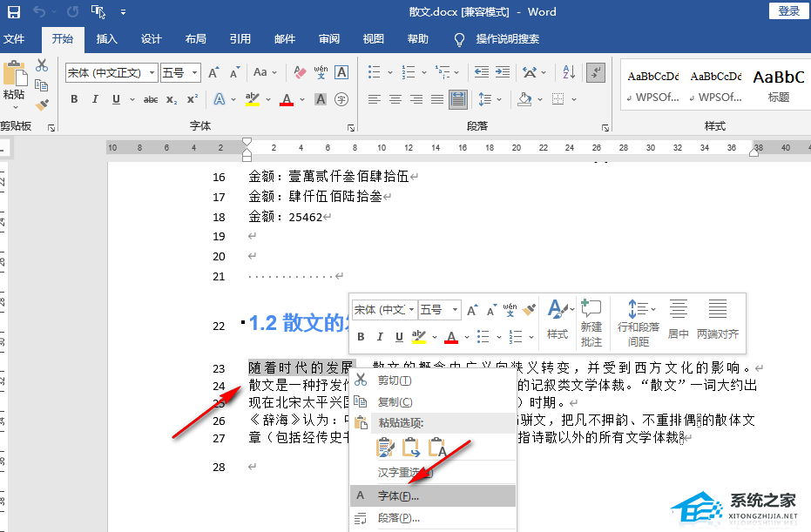811x532 pixels.
Task: Apply the red font color in the ribbon
Action: 287,99
